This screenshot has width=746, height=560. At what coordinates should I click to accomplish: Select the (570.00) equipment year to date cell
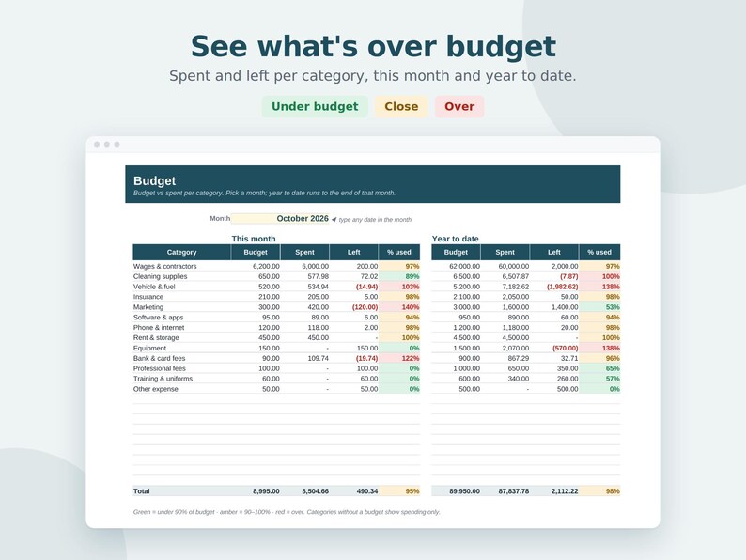coord(553,349)
